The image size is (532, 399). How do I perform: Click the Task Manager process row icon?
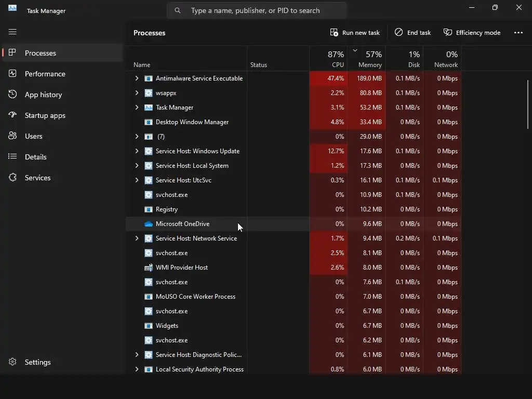148,108
